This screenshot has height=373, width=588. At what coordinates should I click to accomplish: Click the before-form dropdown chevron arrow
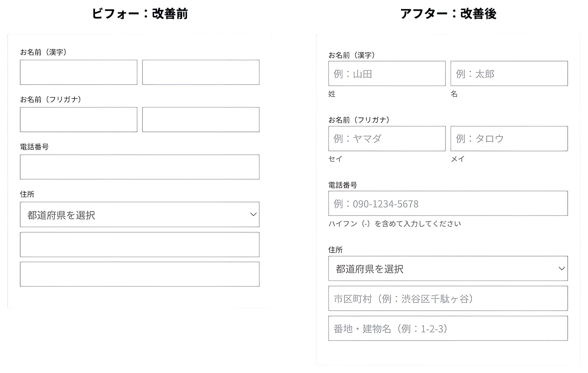[253, 214]
